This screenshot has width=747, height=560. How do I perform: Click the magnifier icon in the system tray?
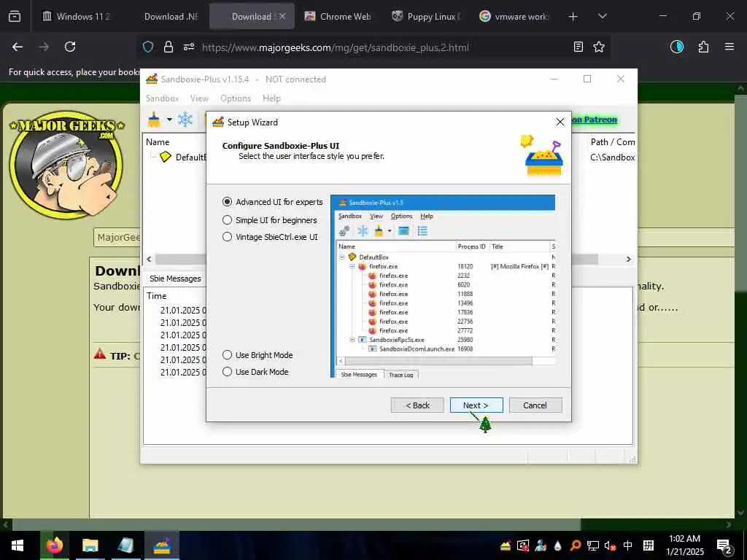[x=576, y=545]
